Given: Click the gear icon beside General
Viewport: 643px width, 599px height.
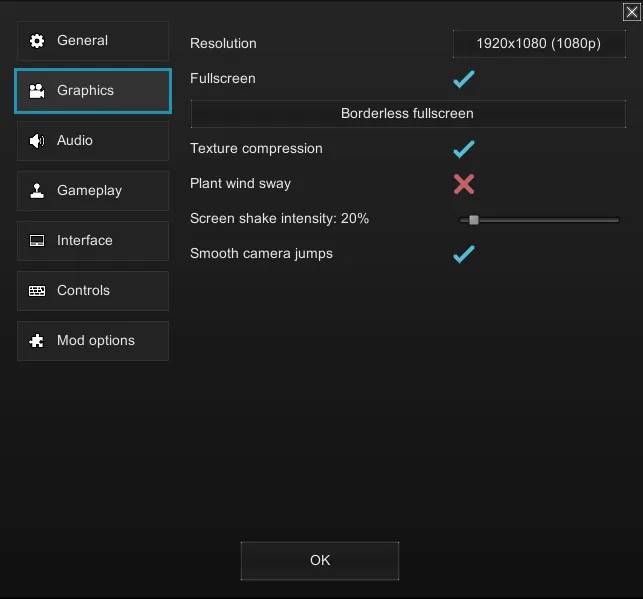Looking at the screenshot, I should 37,41.
